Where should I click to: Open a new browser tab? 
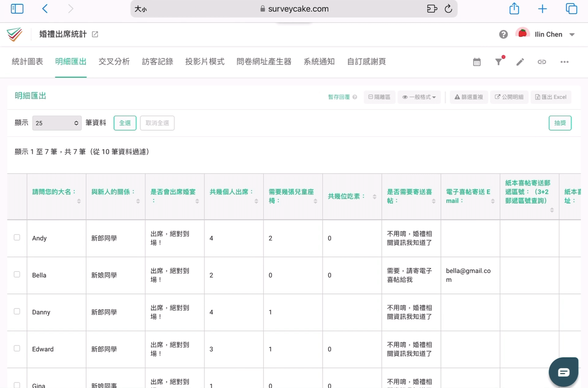(x=542, y=9)
